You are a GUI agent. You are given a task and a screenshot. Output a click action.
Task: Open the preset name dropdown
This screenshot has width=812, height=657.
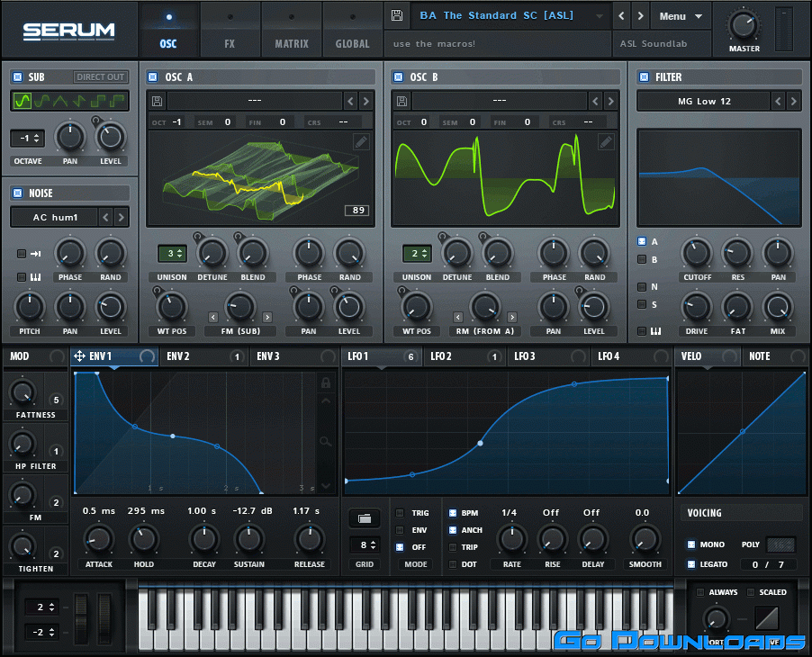[x=510, y=16]
